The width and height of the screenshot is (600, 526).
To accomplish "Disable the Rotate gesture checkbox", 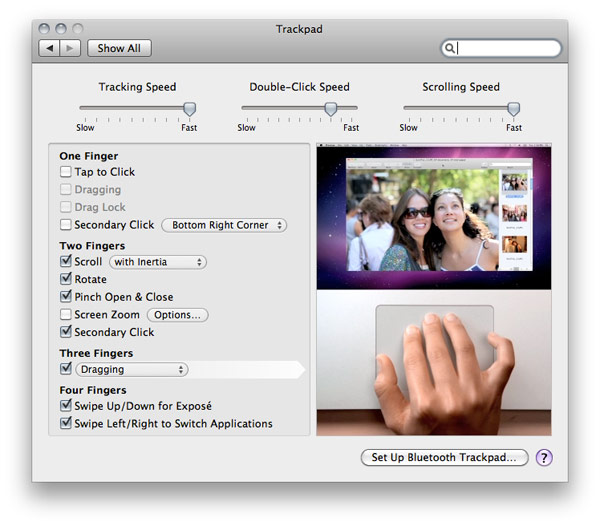I will pos(66,279).
